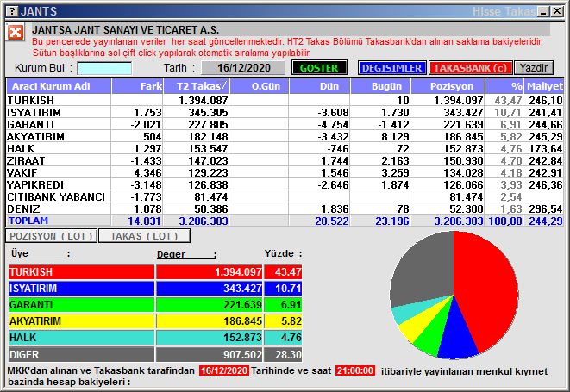Click the gray DIGER legend bar
The width and height of the screenshot is (570, 392).
point(81,354)
